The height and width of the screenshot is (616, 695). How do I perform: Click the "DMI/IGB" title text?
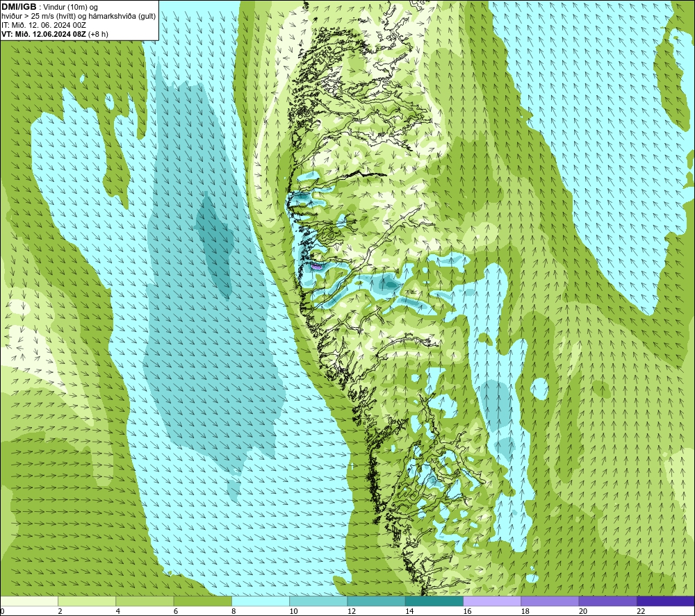19,7
